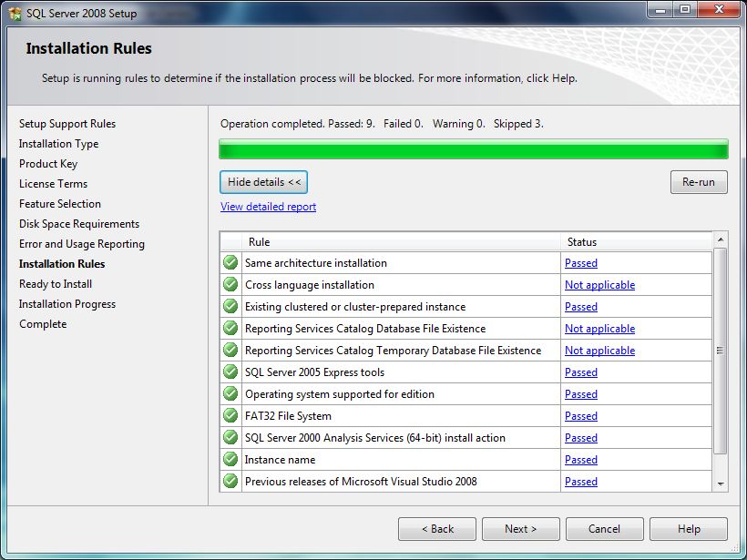Select Complete step in sidebar

(43, 324)
